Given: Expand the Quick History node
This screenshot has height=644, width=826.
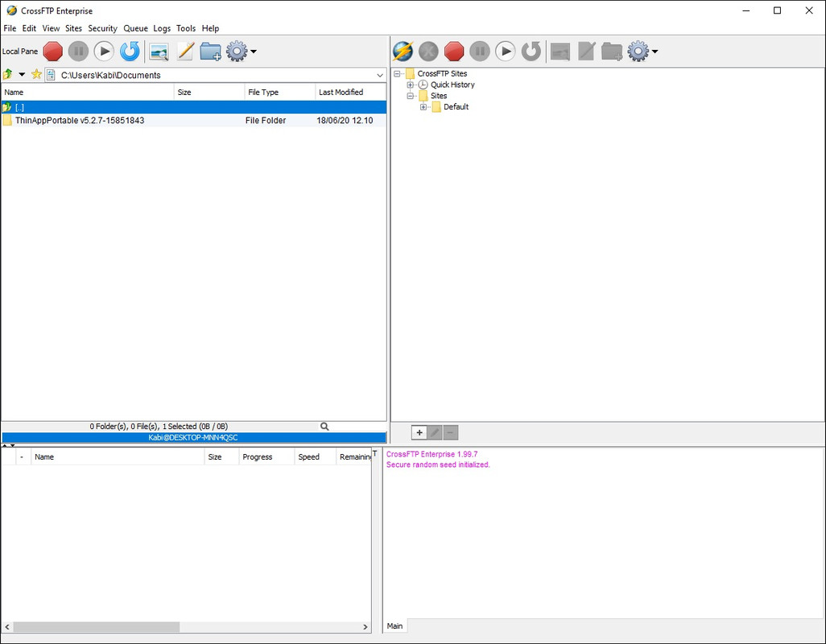Looking at the screenshot, I should (x=411, y=85).
